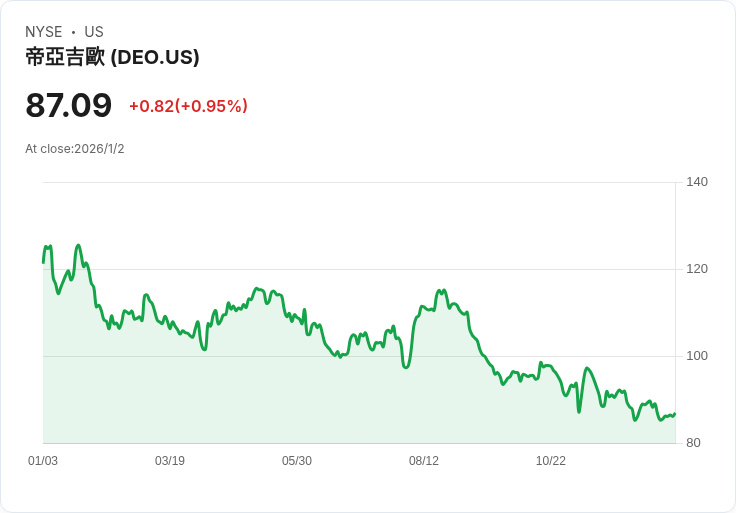
Task: Click the sharp dip just before 08/12
Action: 406,367
